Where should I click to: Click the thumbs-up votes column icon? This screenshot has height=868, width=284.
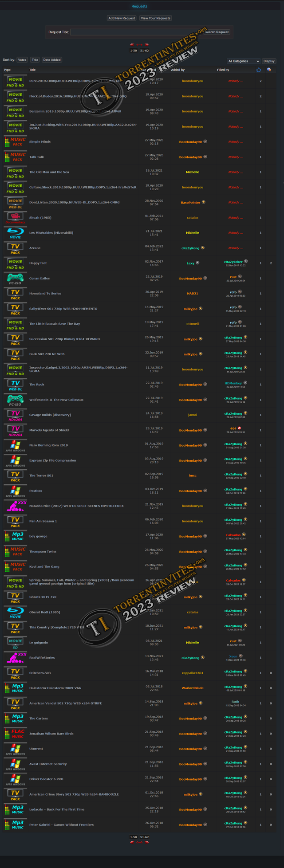[259, 70]
